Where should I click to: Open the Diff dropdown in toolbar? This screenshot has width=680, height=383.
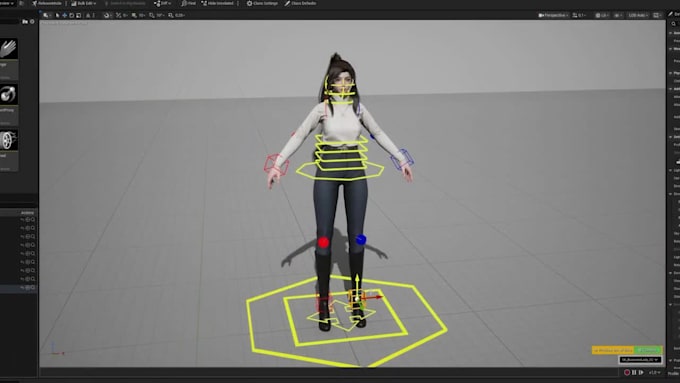coord(162,3)
